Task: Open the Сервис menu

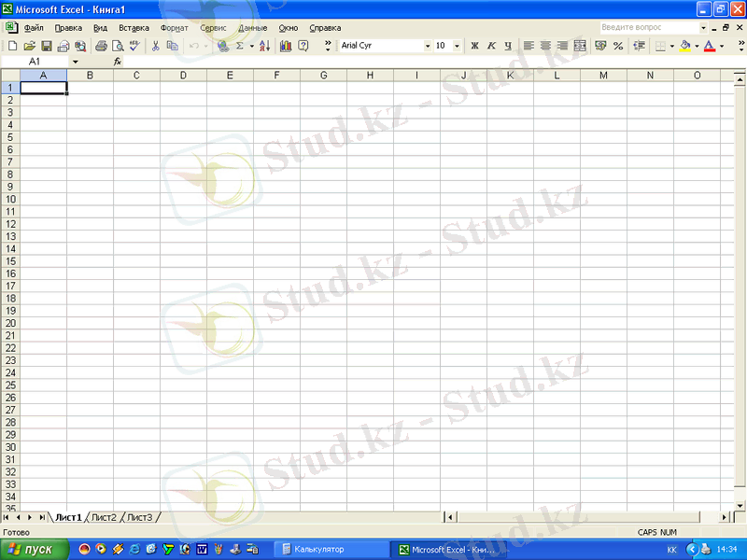Action: [213, 28]
